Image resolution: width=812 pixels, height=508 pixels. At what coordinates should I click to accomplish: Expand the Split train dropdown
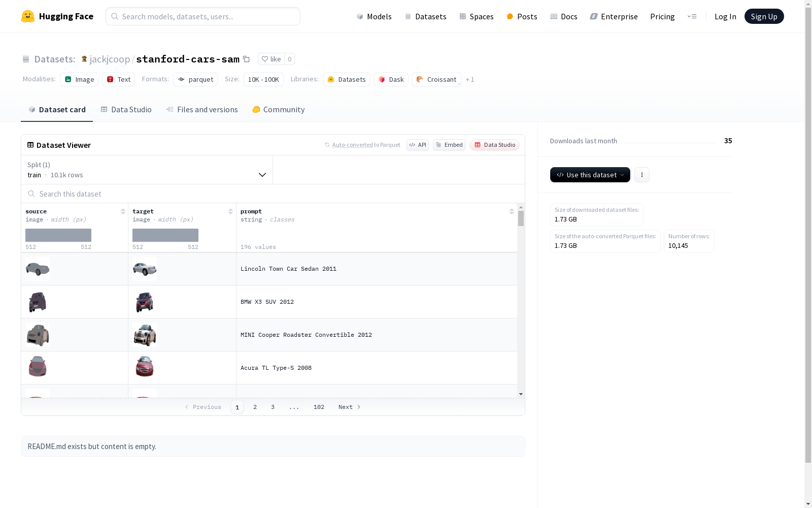147,170
